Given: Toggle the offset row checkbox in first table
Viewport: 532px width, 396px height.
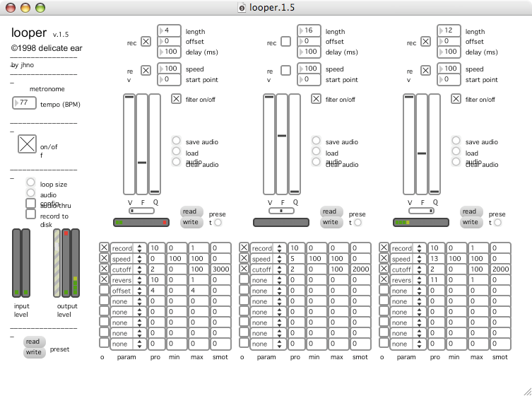Looking at the screenshot, I should pos(104,290).
